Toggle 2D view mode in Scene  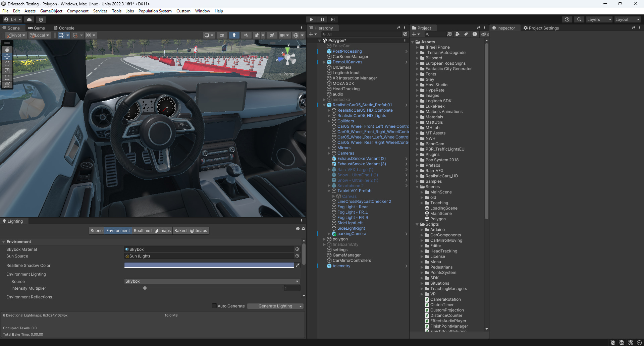[222, 35]
